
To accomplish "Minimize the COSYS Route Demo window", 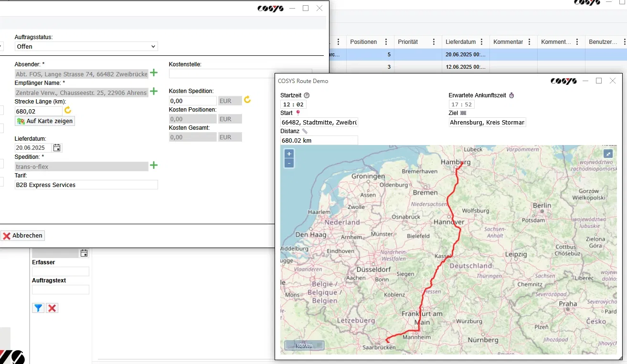I will (x=585, y=81).
